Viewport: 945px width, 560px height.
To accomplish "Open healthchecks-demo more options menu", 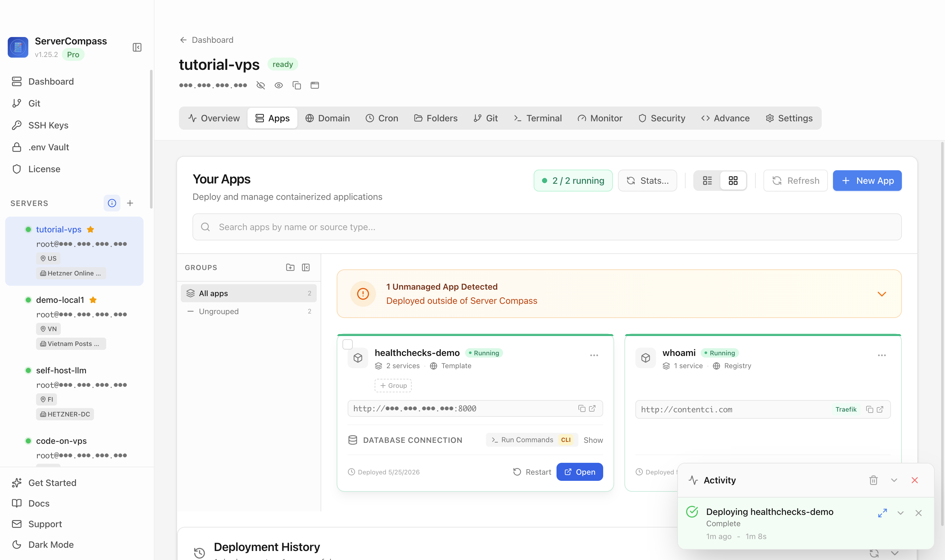I will click(594, 356).
